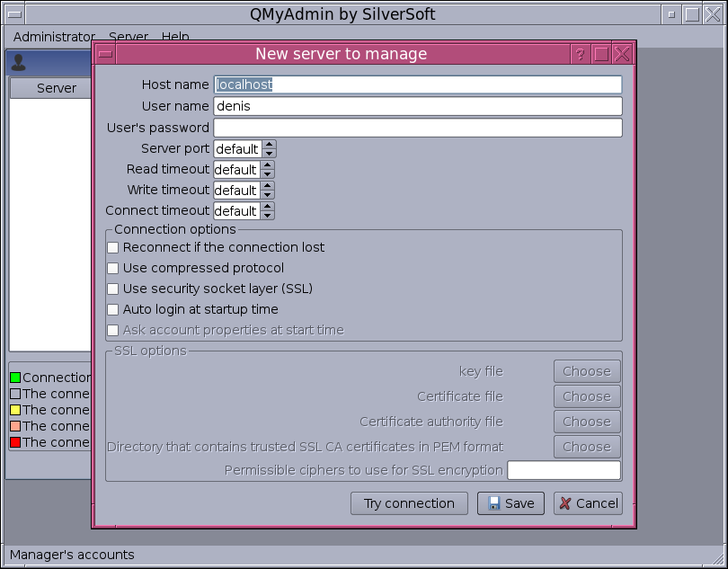Increase the Connect timeout spinner value
This screenshot has height=569, width=728.
point(268,207)
